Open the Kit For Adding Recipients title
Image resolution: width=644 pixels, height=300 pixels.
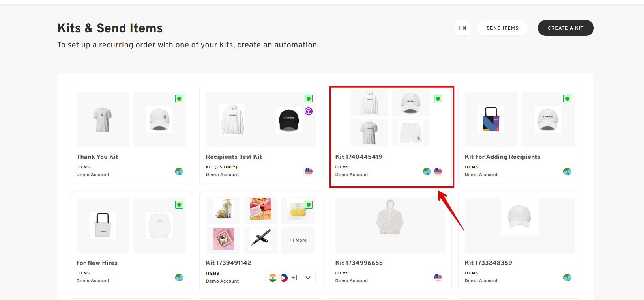502,157
